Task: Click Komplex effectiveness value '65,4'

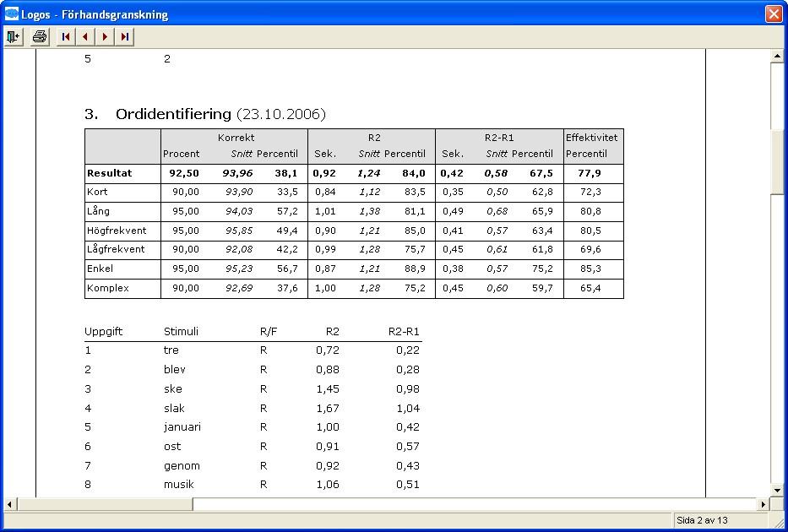Action: [x=590, y=288]
